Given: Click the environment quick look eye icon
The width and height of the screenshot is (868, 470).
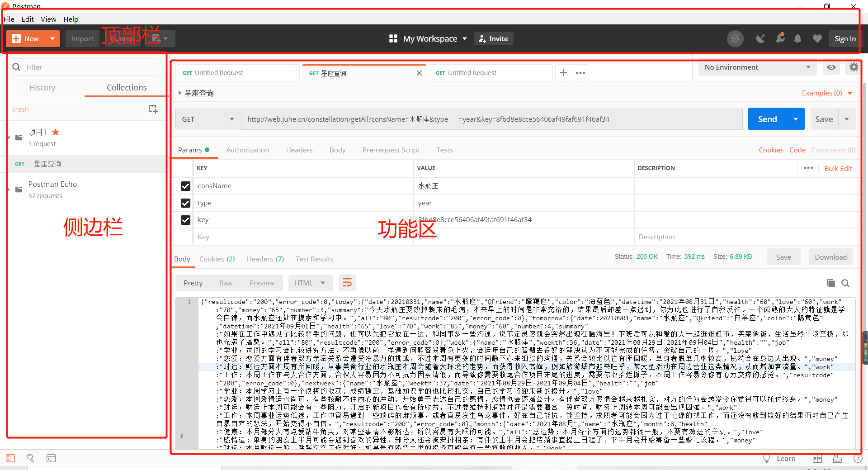Looking at the screenshot, I should click(x=831, y=67).
